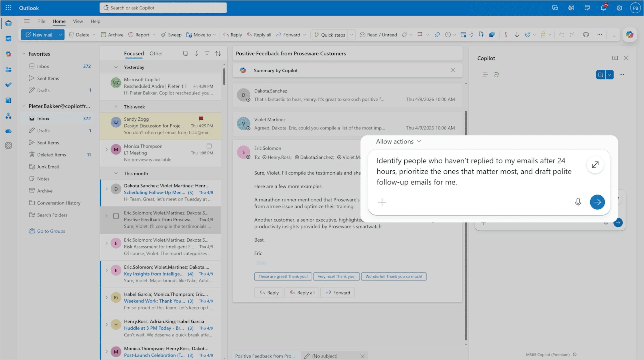
Task: Open the People app in the sidebar
Action: click(8, 70)
